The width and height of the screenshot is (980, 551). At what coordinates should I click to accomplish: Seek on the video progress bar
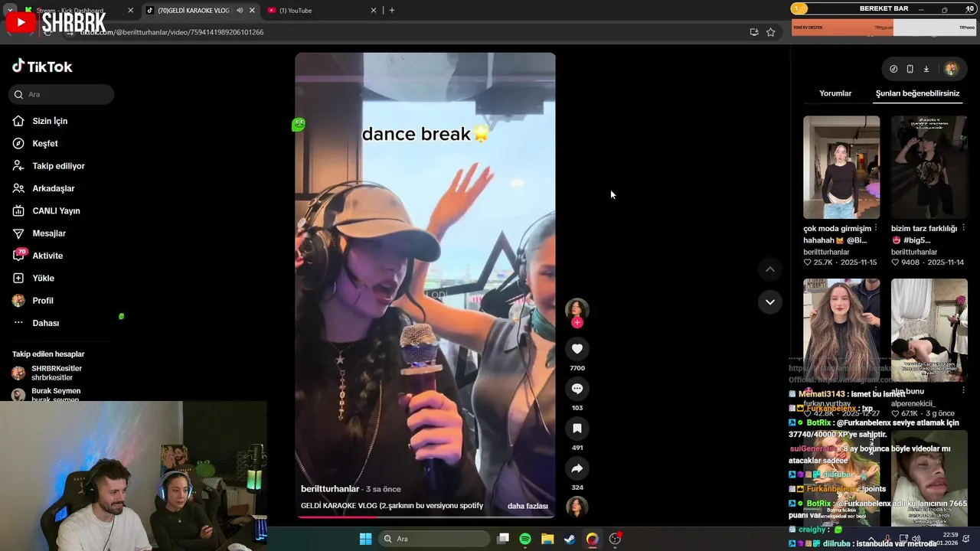tap(425, 517)
